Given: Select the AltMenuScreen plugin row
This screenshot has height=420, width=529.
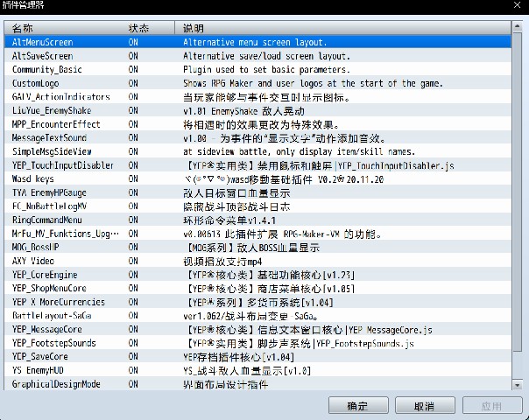Looking at the screenshot, I should [x=257, y=42].
